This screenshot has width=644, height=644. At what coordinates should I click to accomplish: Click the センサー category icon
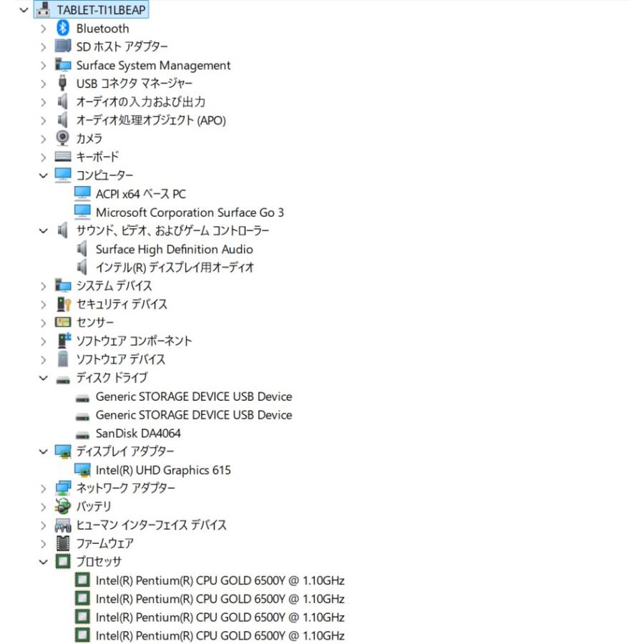(63, 323)
